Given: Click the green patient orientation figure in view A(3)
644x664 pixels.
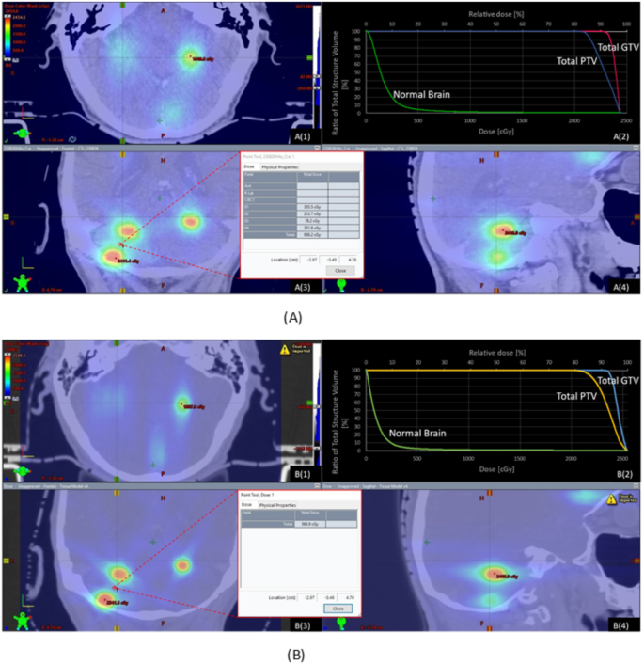Looking at the screenshot, I should tap(22, 283).
